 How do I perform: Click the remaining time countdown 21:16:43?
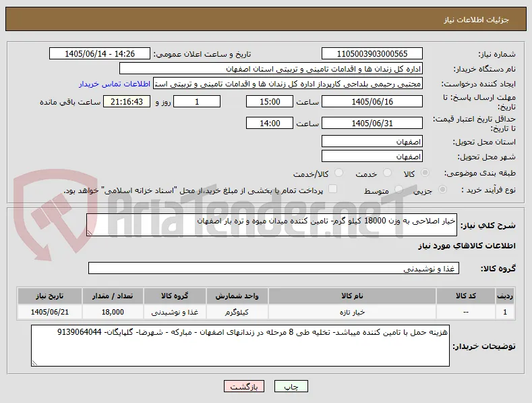pos(127,102)
